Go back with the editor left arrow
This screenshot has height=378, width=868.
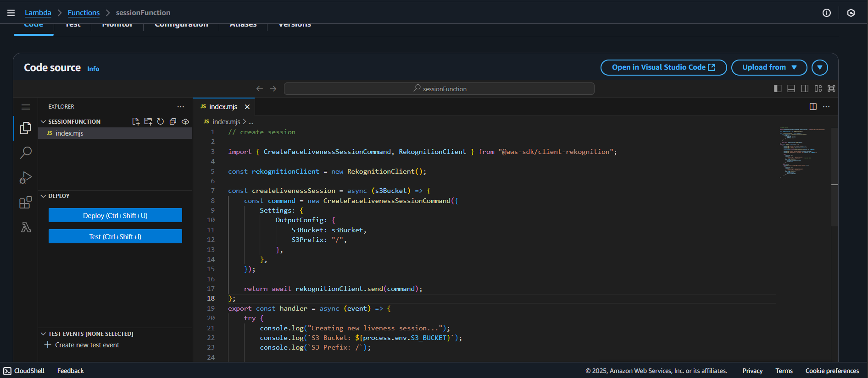[260, 88]
